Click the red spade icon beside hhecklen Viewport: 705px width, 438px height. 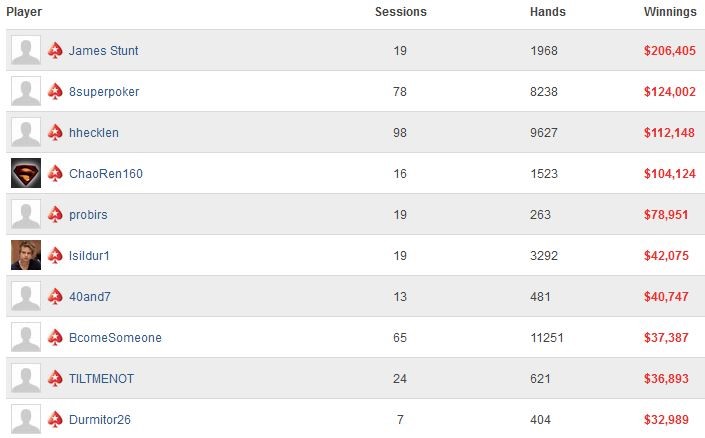pyautogui.click(x=55, y=132)
